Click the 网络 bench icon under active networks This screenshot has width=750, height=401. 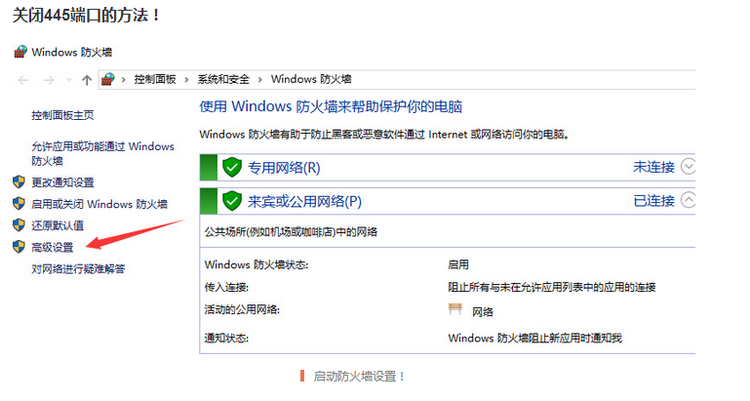pyautogui.click(x=456, y=310)
